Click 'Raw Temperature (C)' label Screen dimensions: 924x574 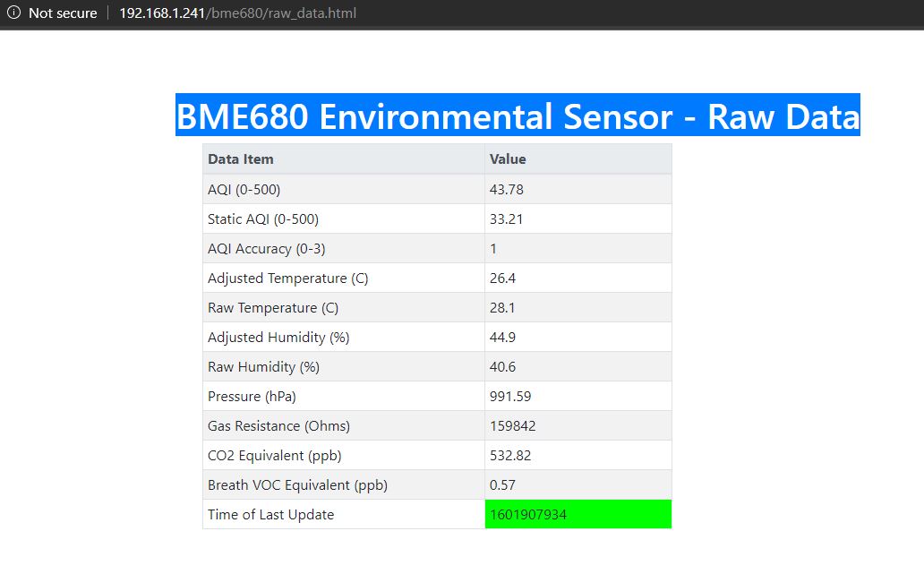click(273, 308)
